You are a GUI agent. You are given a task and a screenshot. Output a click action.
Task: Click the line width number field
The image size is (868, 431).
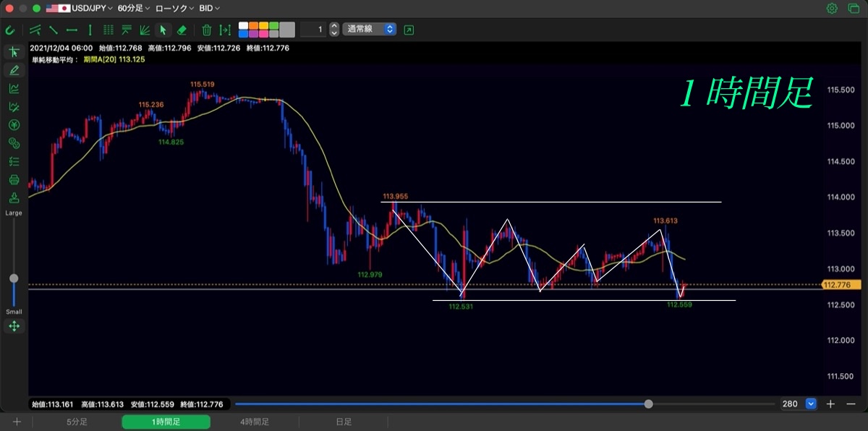(x=313, y=30)
